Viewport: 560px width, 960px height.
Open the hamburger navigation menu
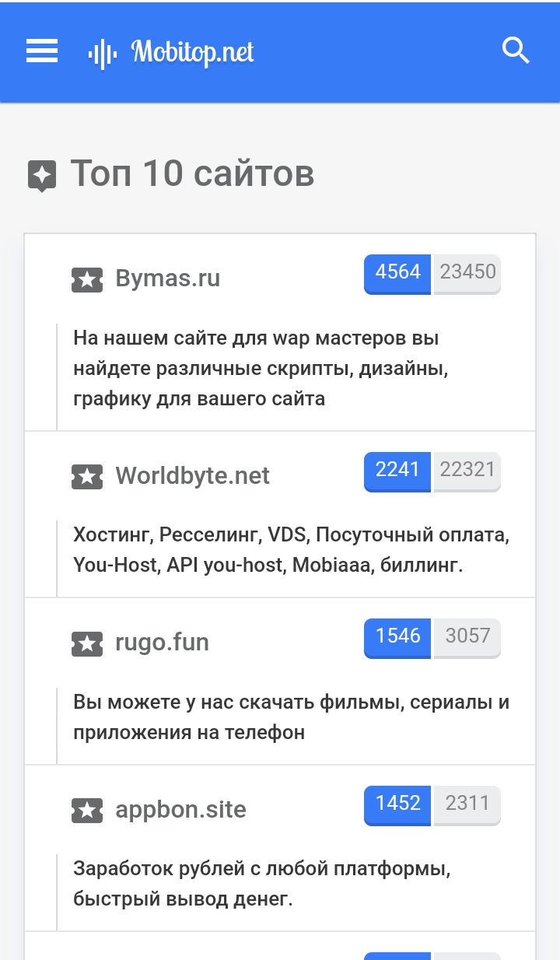click(42, 52)
